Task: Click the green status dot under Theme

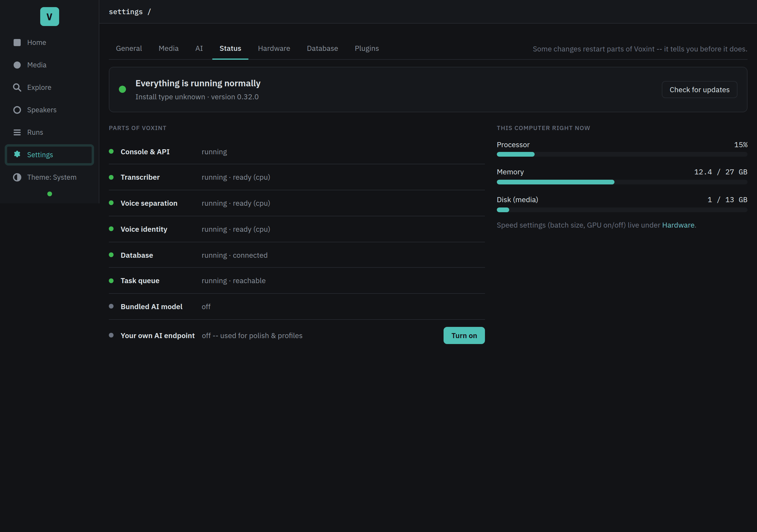Action: 50,194
